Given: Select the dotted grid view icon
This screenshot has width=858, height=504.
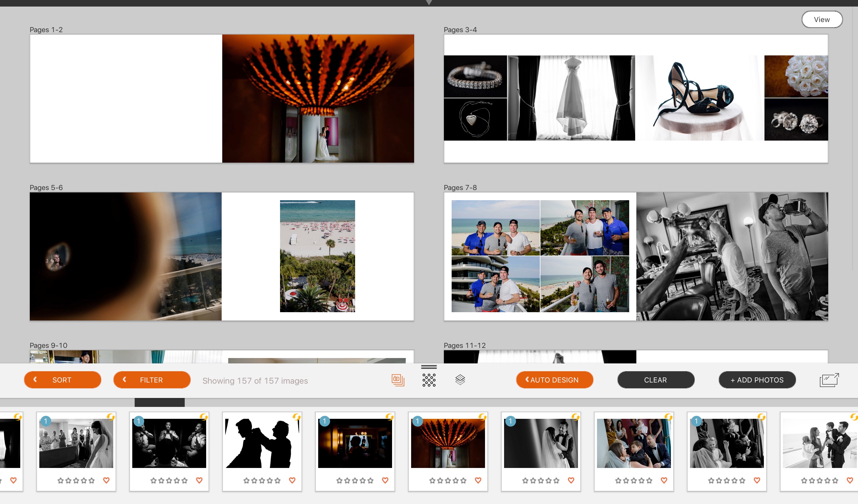Looking at the screenshot, I should (x=429, y=380).
